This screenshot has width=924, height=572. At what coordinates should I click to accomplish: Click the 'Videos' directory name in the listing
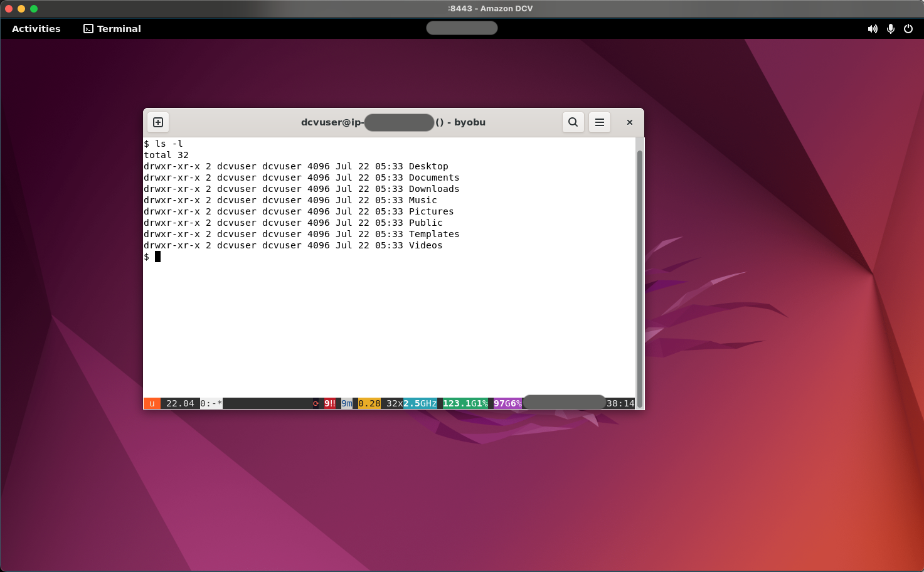425,245
